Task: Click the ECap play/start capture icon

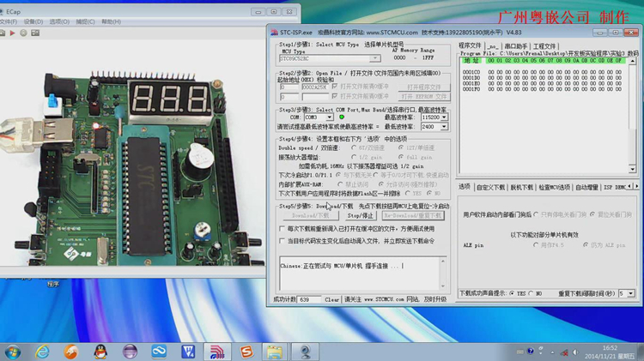Action: (x=12, y=33)
